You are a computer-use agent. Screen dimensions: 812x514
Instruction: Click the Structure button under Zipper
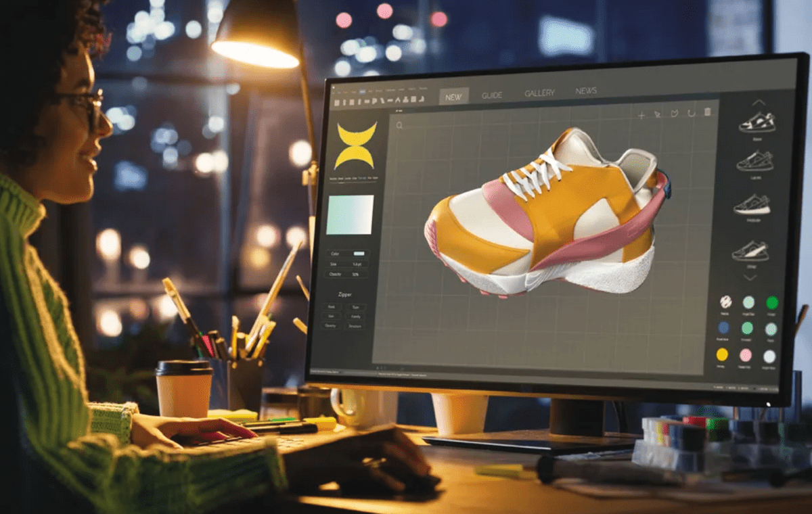click(355, 326)
